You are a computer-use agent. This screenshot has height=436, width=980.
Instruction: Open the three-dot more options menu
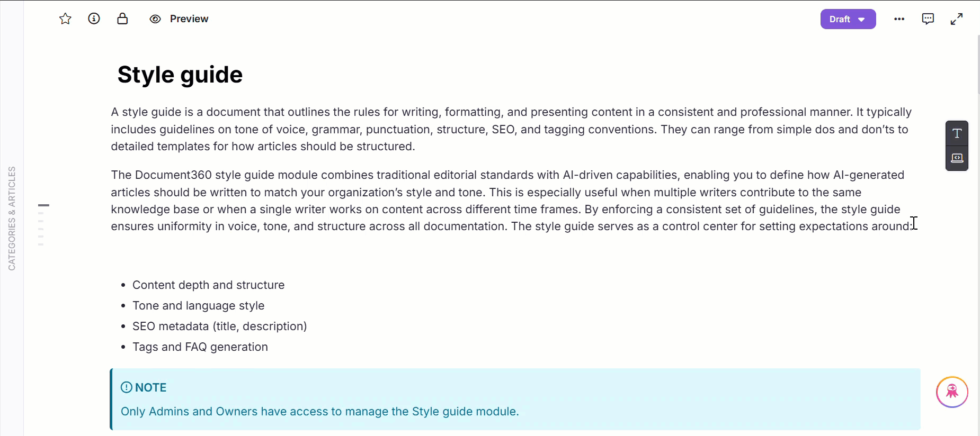click(x=899, y=19)
